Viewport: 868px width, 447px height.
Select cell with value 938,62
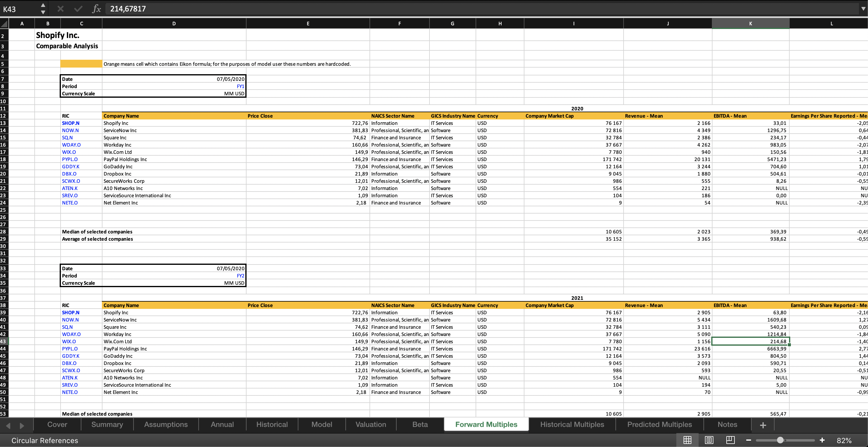click(x=750, y=239)
